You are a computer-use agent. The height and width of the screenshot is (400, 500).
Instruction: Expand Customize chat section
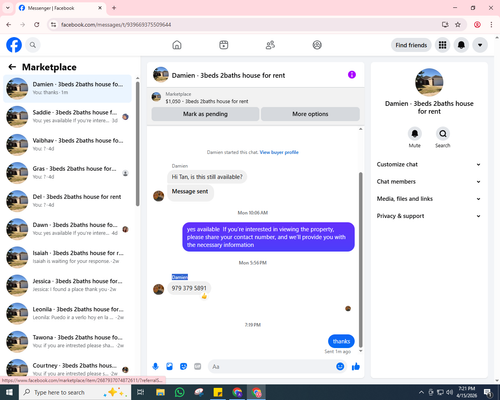(429, 164)
